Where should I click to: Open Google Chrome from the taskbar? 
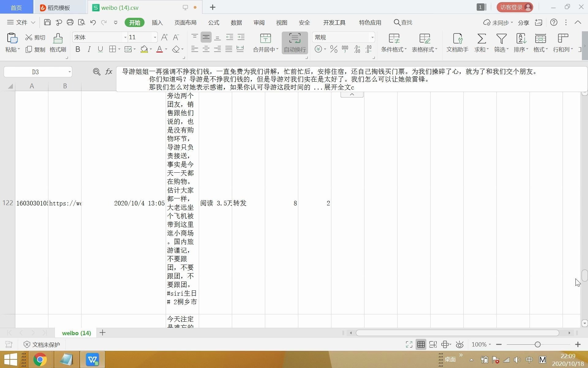(x=40, y=359)
